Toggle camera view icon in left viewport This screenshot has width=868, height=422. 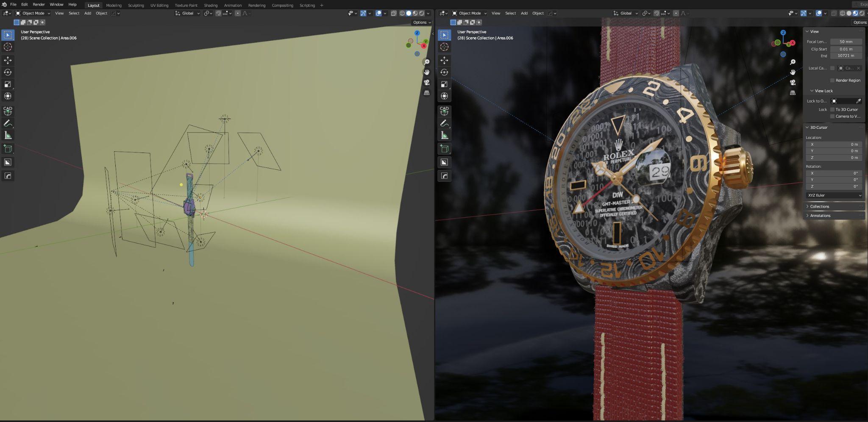[x=426, y=82]
